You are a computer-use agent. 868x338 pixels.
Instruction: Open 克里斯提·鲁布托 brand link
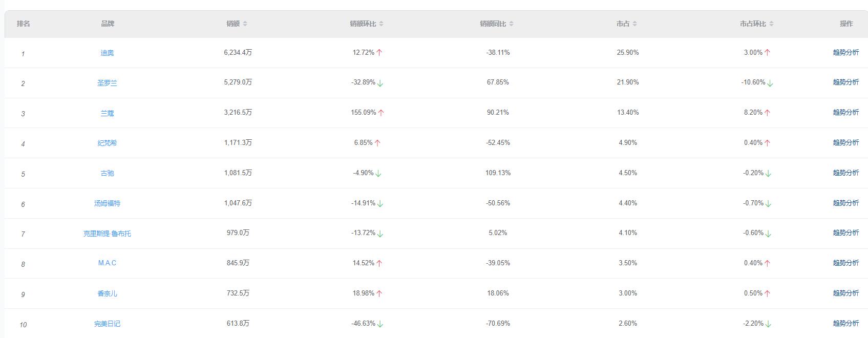(x=107, y=234)
